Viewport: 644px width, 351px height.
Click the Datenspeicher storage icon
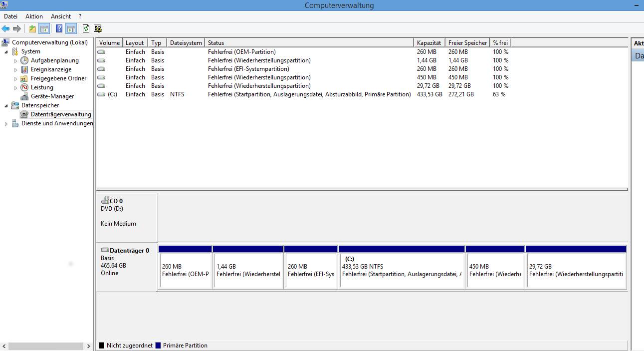click(15, 105)
